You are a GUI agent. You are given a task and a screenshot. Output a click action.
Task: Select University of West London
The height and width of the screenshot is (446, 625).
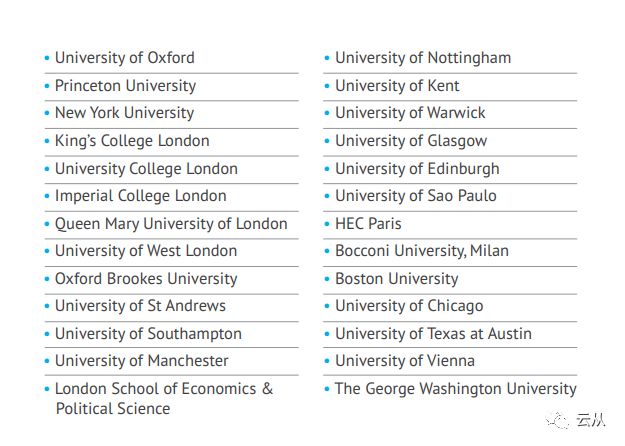click(x=146, y=251)
